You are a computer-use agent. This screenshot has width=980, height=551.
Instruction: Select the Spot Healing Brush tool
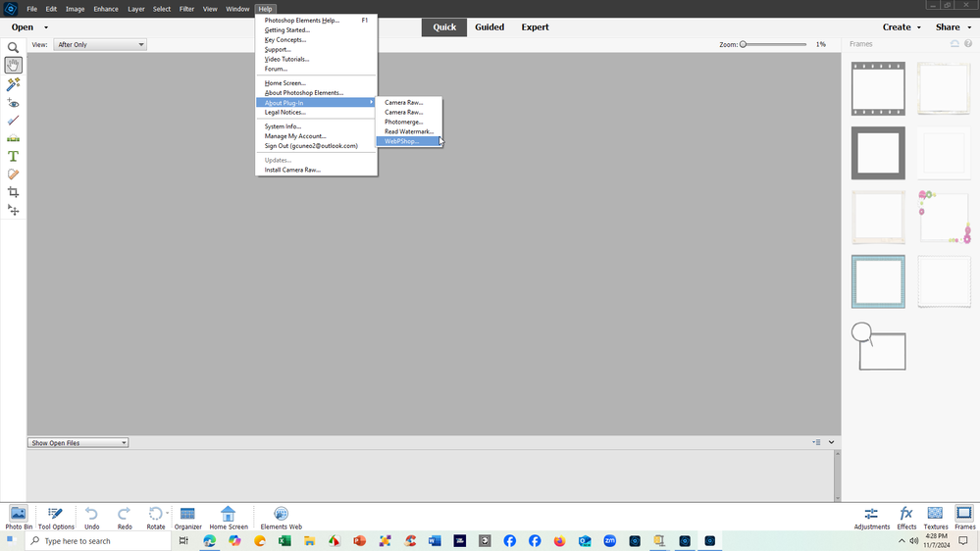[x=13, y=175]
